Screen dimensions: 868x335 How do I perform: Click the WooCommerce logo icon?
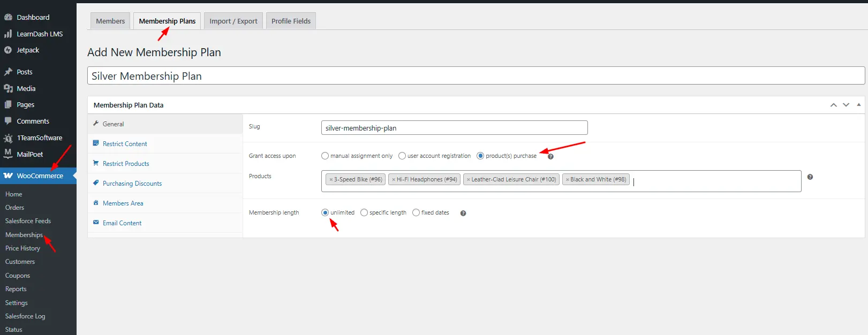(x=8, y=176)
